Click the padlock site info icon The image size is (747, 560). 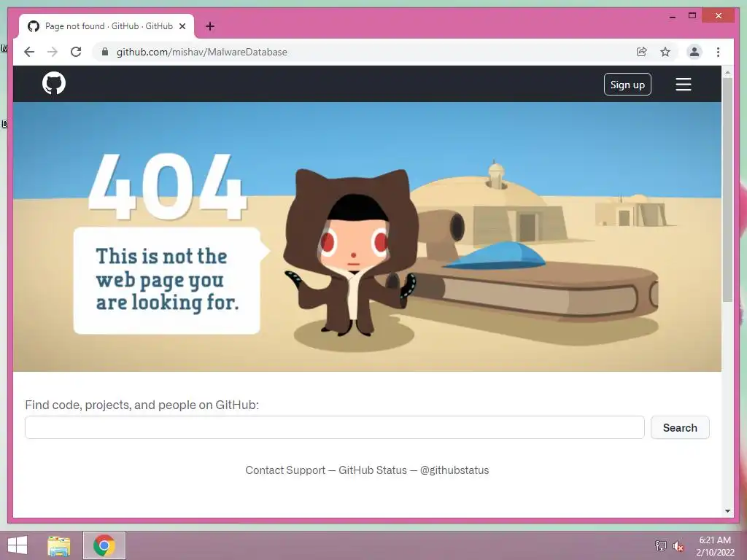[105, 52]
